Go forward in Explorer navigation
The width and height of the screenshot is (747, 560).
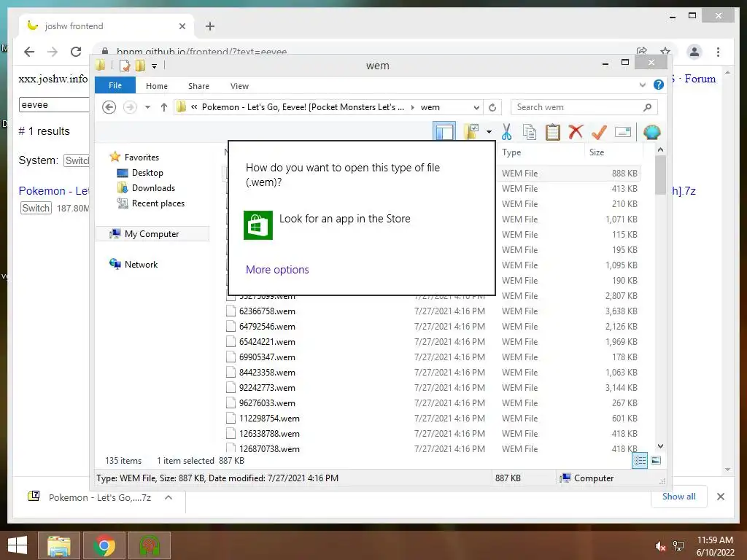130,107
